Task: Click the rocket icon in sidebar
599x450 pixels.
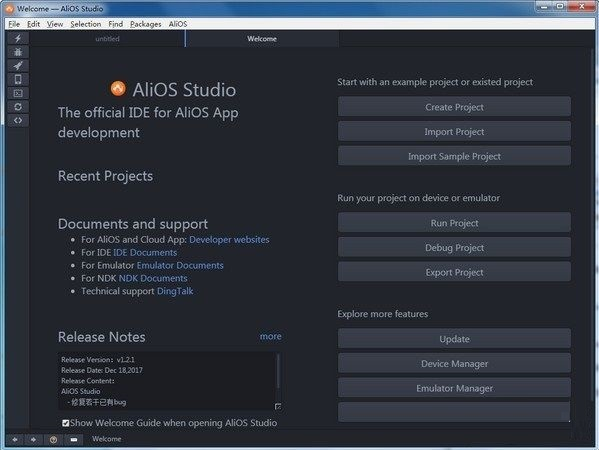Action: [18, 66]
